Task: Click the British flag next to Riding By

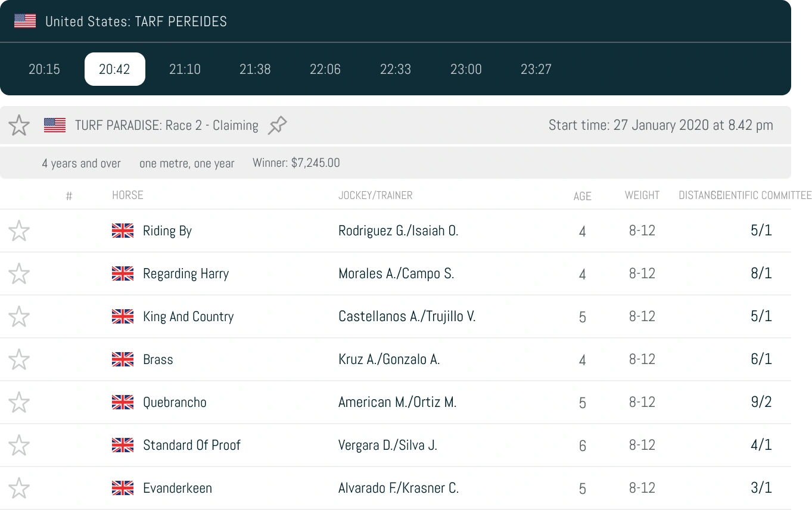Action: (x=123, y=231)
